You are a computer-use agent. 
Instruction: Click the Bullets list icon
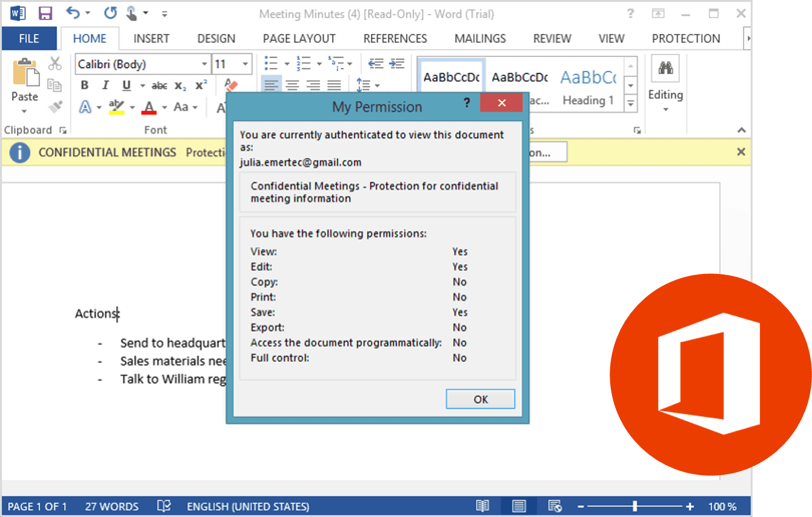click(x=271, y=63)
